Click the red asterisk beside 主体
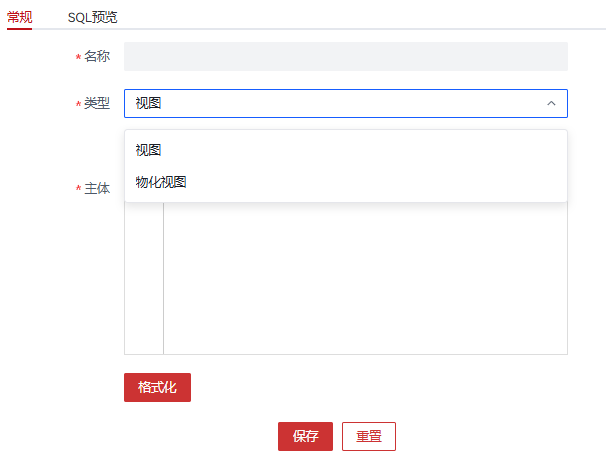 tap(78, 189)
